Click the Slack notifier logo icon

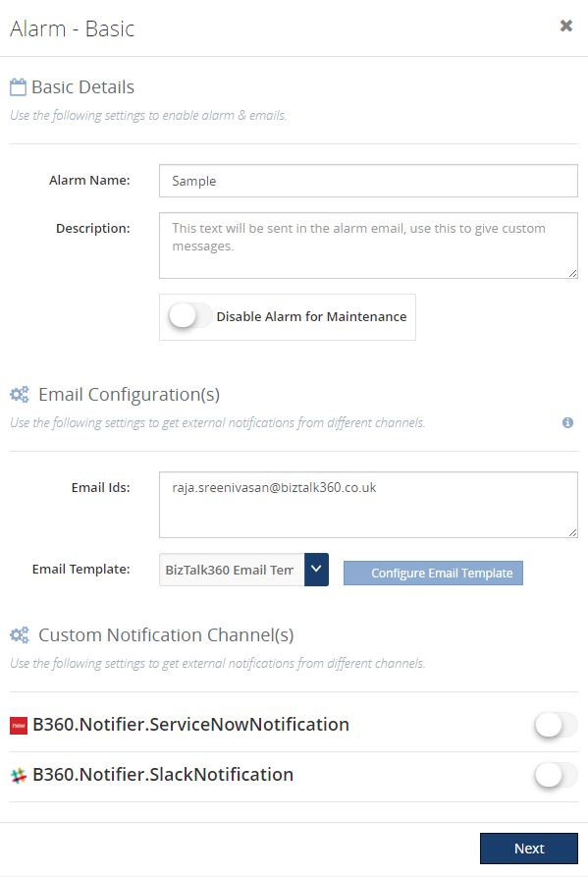(x=19, y=776)
